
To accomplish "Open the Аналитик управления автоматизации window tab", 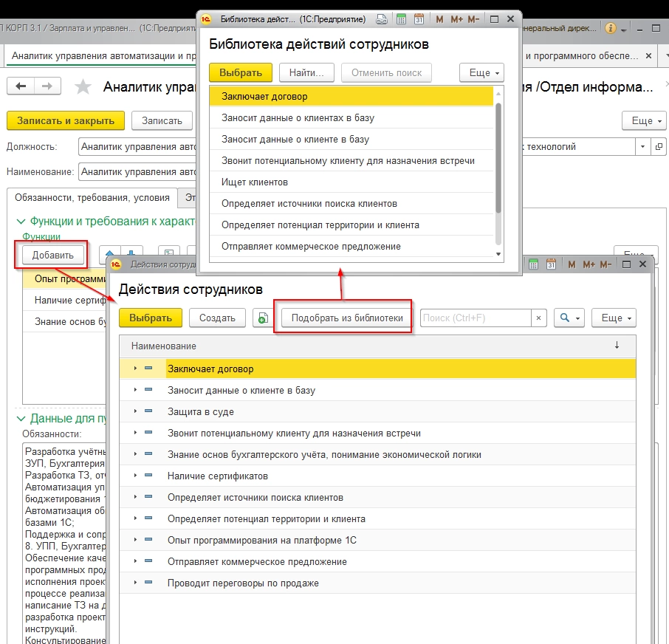I will point(103,56).
